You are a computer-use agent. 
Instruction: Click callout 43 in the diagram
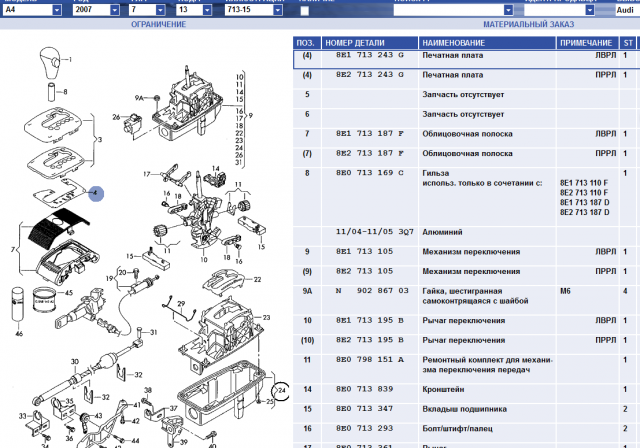[98, 415]
